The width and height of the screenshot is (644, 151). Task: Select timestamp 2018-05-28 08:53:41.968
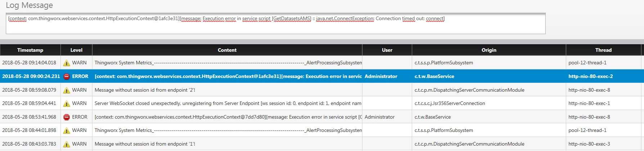pyautogui.click(x=29, y=117)
